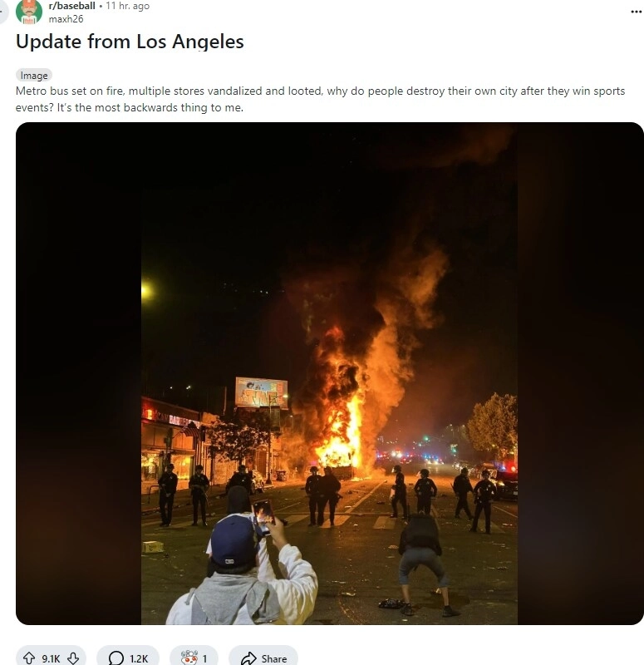Screen dimensions: 644x665
Task: Open the three-dot post options menu
Action: [x=636, y=12]
